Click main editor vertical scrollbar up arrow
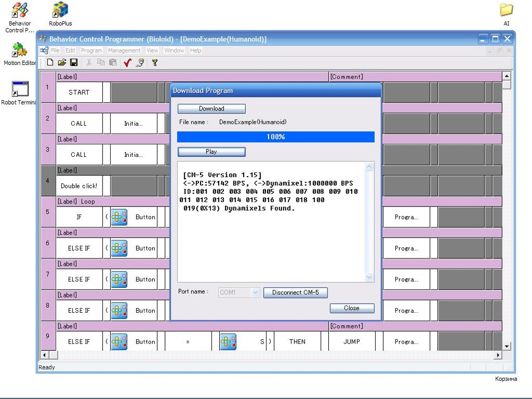 [x=506, y=76]
